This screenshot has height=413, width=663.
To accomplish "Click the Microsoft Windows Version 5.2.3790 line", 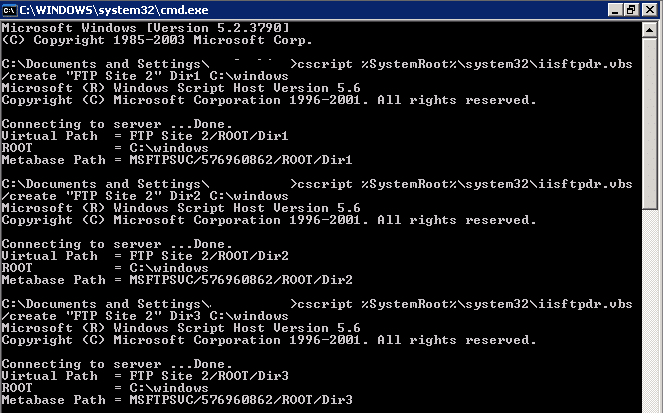I will pyautogui.click(x=145, y=28).
